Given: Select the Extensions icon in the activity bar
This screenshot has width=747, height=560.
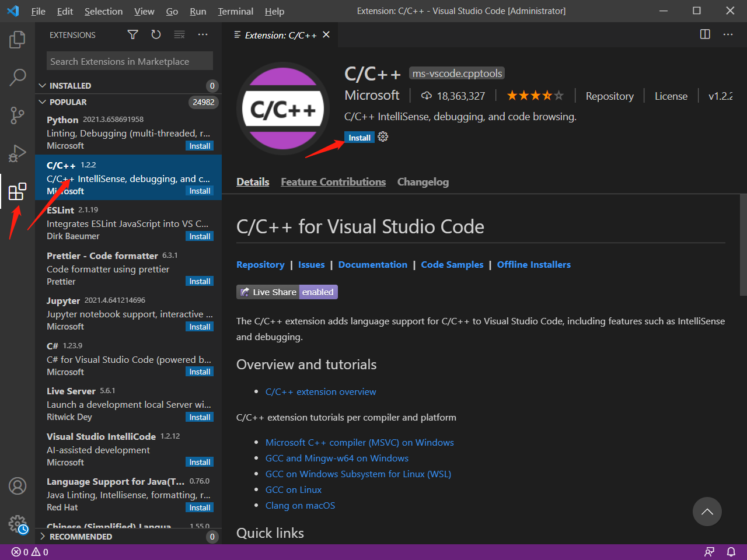Looking at the screenshot, I should [17, 191].
